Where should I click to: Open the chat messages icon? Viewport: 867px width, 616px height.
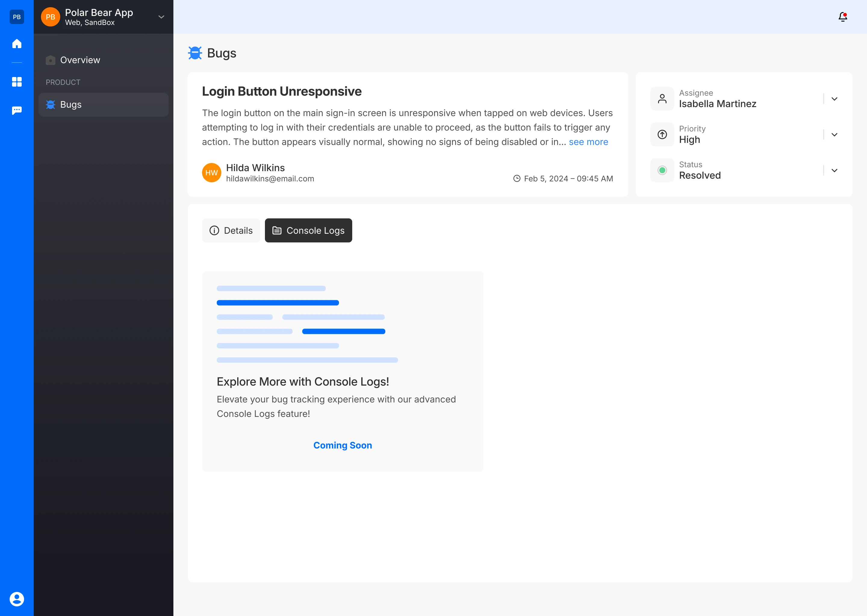17,110
